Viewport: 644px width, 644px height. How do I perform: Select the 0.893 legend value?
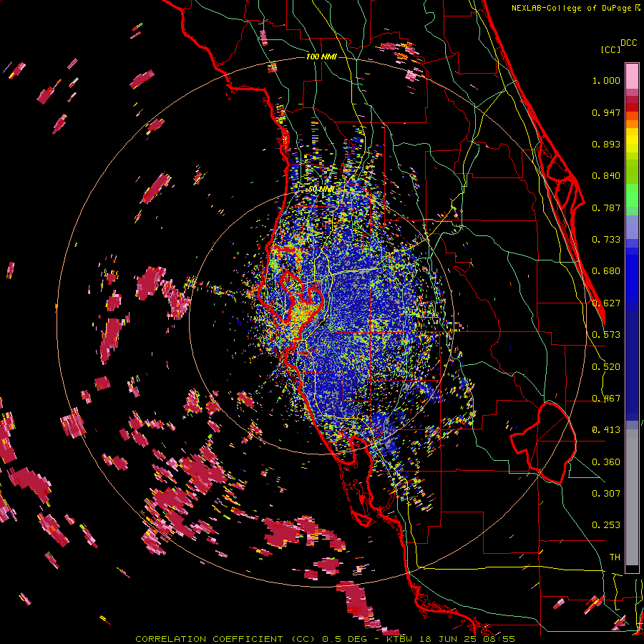606,144
